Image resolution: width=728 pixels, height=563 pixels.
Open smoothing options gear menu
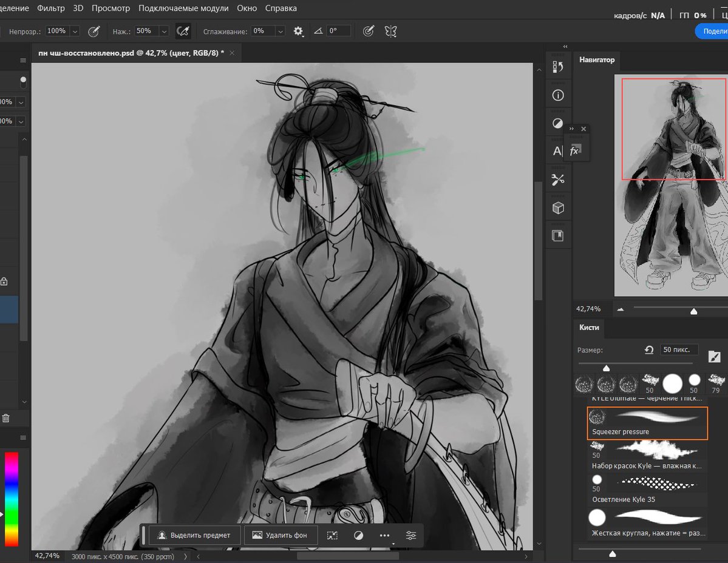(x=298, y=31)
